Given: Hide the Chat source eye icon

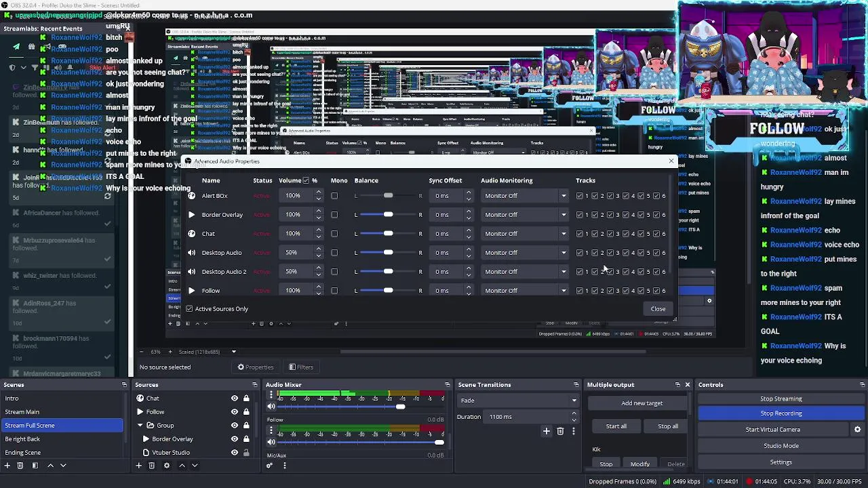Looking at the screenshot, I should (235, 399).
